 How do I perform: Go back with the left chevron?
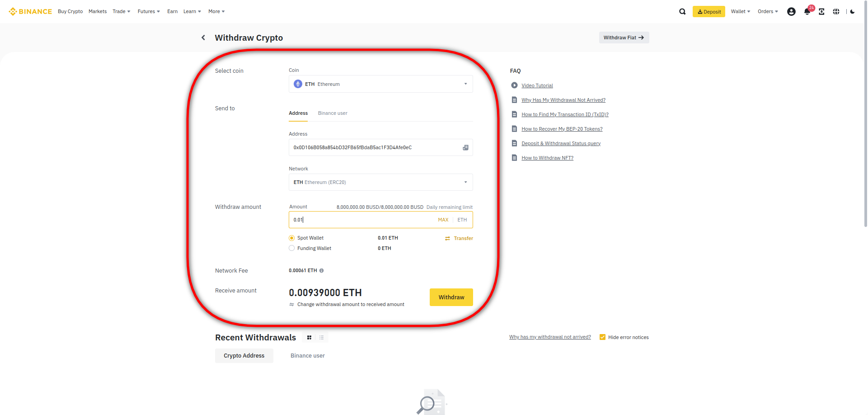pos(203,38)
